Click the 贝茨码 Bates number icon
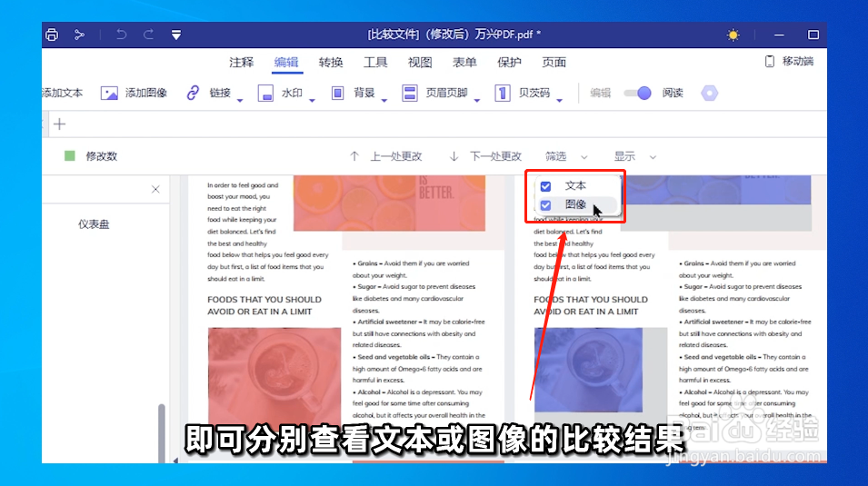Screen dimensions: 868x486 point(502,93)
